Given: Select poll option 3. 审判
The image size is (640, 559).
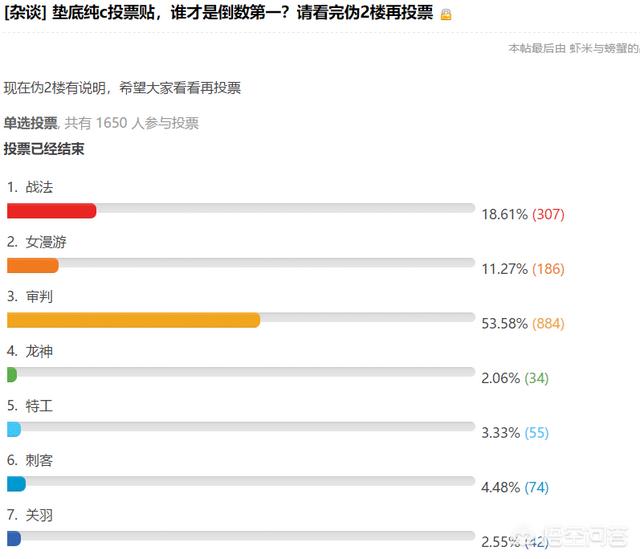Looking at the screenshot, I should click(30, 296).
